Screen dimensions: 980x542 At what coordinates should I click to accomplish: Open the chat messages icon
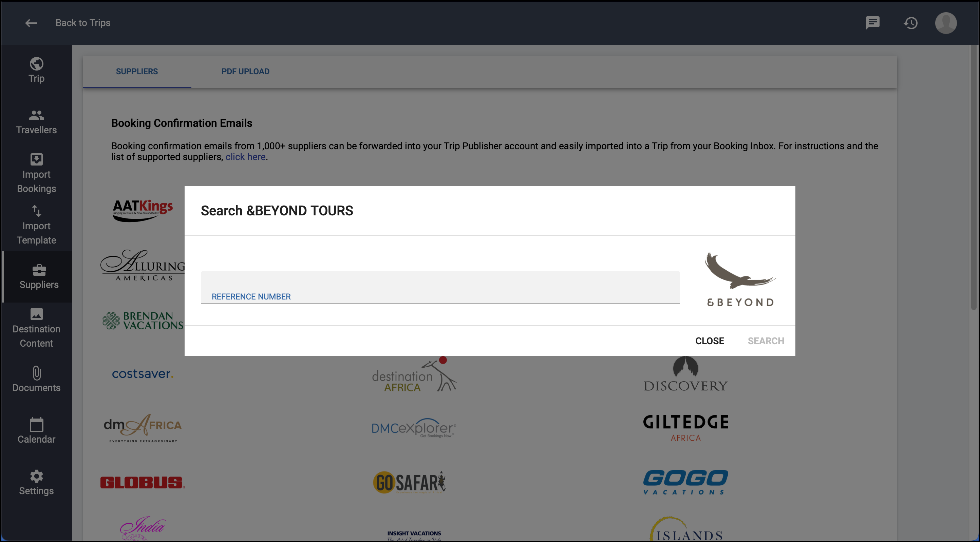(872, 23)
